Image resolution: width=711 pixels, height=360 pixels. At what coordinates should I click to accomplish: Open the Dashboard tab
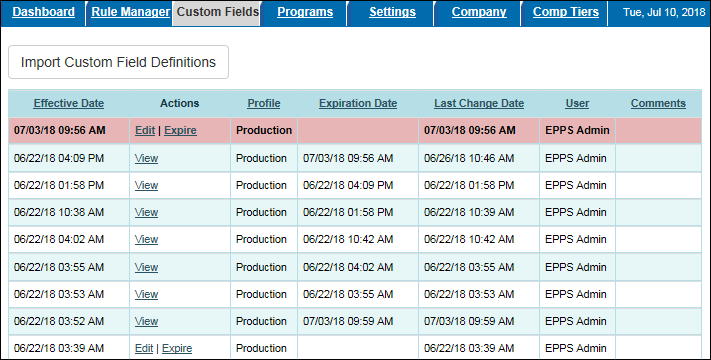point(44,12)
